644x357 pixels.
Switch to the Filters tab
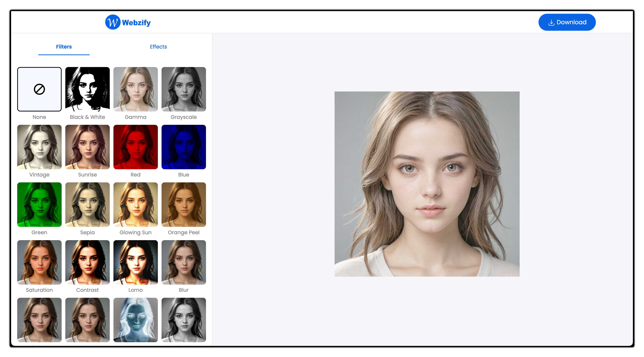coord(64,47)
